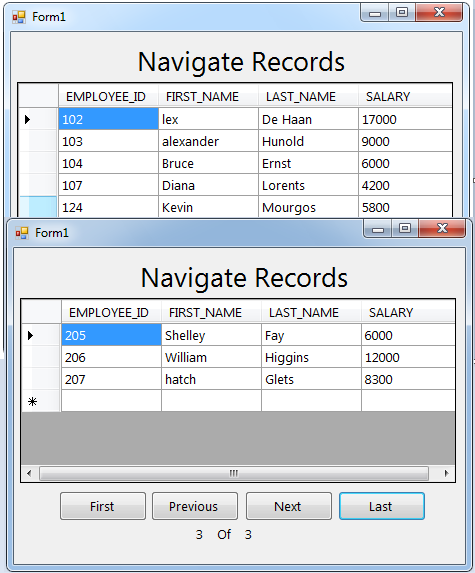Screen dimensions: 475x573
Task: Click the scroll left arrow of grid
Action: (x=29, y=473)
